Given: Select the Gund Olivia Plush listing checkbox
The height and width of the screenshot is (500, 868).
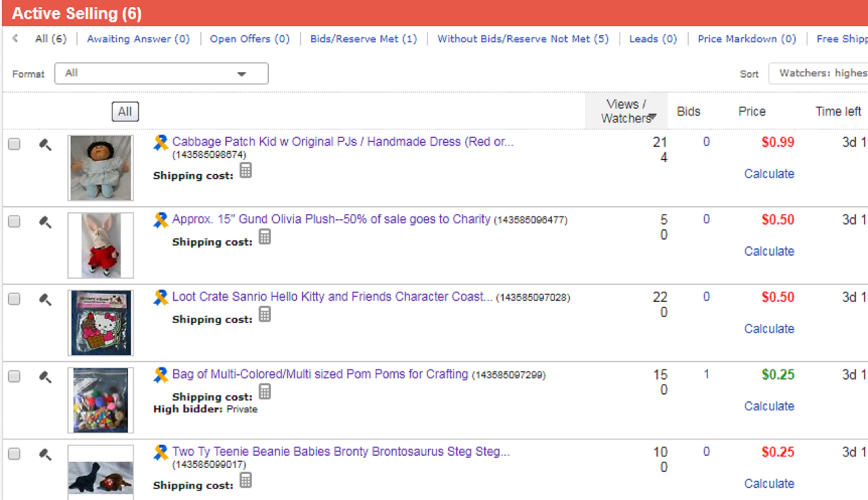Looking at the screenshot, I should tap(14, 221).
